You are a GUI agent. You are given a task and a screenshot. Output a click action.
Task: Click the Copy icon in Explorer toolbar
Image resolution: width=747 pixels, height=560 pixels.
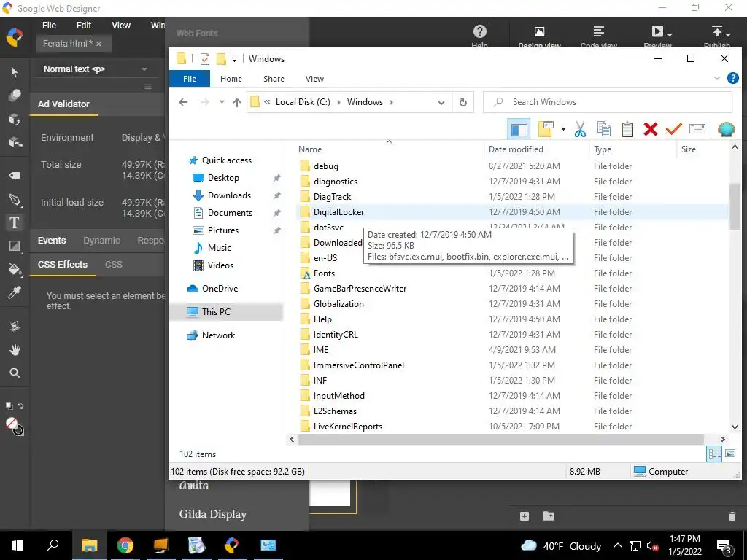(603, 129)
